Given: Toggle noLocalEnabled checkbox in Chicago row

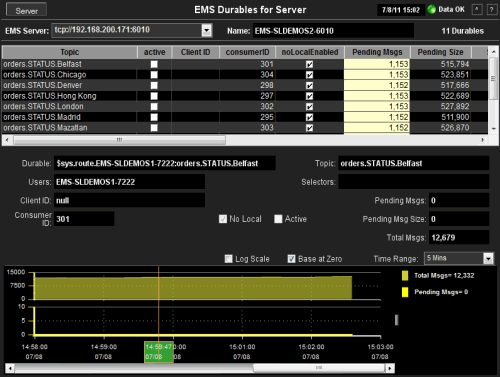Looking at the screenshot, I should 310,75.
